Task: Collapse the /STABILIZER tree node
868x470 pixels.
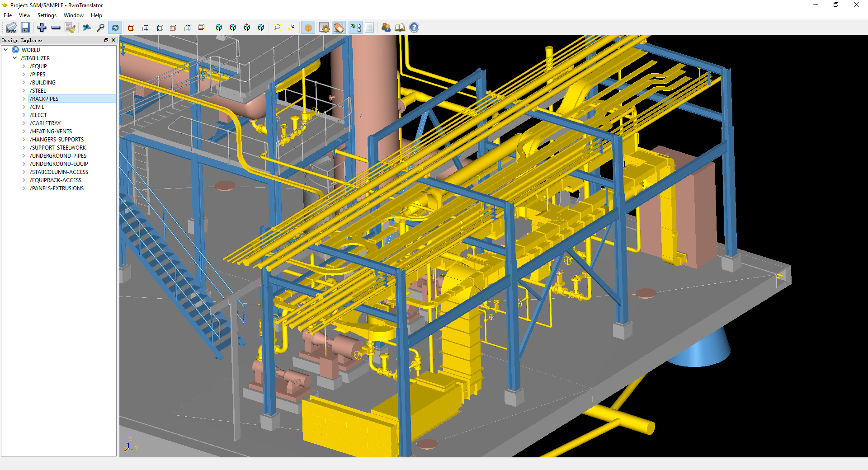Action: [x=15, y=58]
